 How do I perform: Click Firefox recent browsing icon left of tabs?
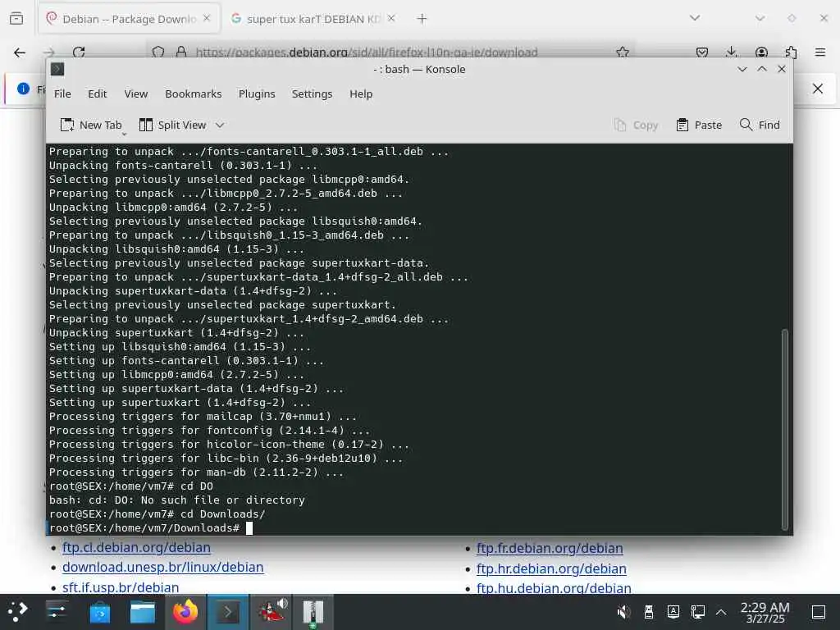(x=16, y=19)
